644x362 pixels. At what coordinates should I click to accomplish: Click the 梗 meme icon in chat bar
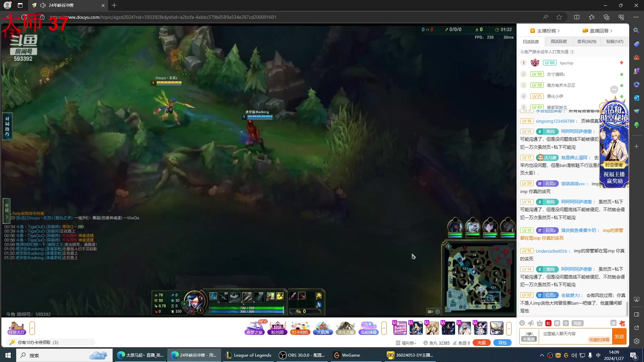point(557,323)
